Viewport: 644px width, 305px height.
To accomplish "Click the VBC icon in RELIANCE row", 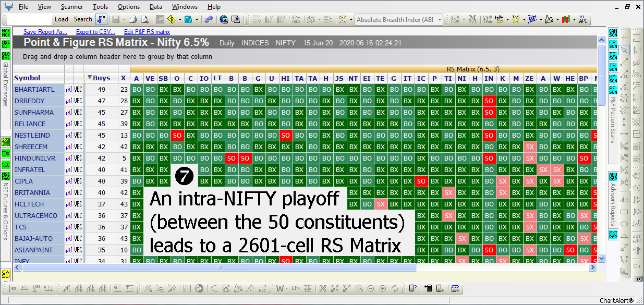I will tap(78, 124).
